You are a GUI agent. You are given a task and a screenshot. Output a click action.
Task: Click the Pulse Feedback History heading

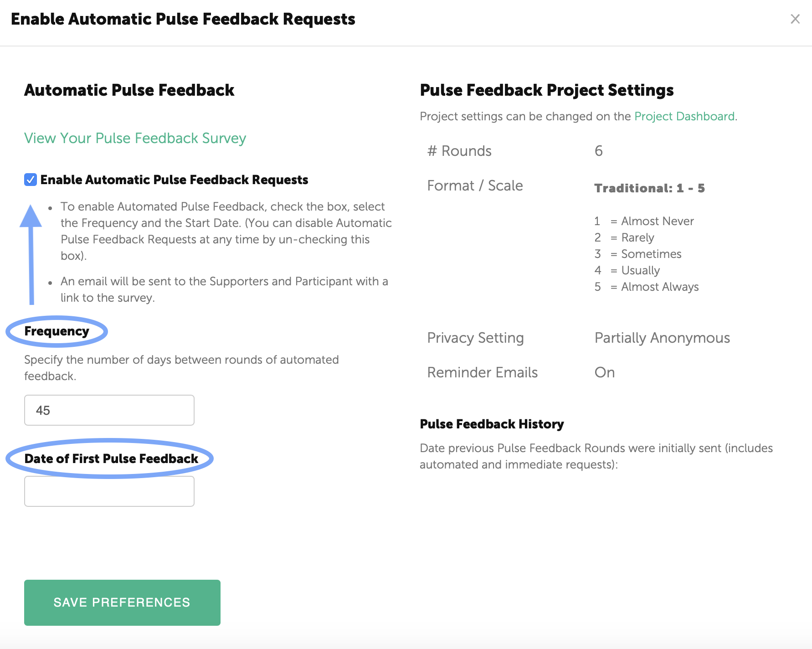click(x=492, y=424)
